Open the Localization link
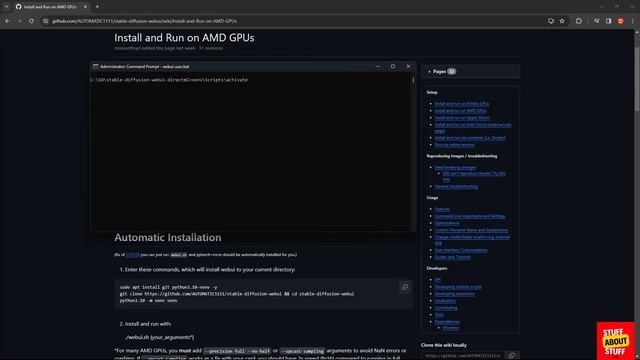This screenshot has width=640, height=360. pyautogui.click(x=445, y=300)
